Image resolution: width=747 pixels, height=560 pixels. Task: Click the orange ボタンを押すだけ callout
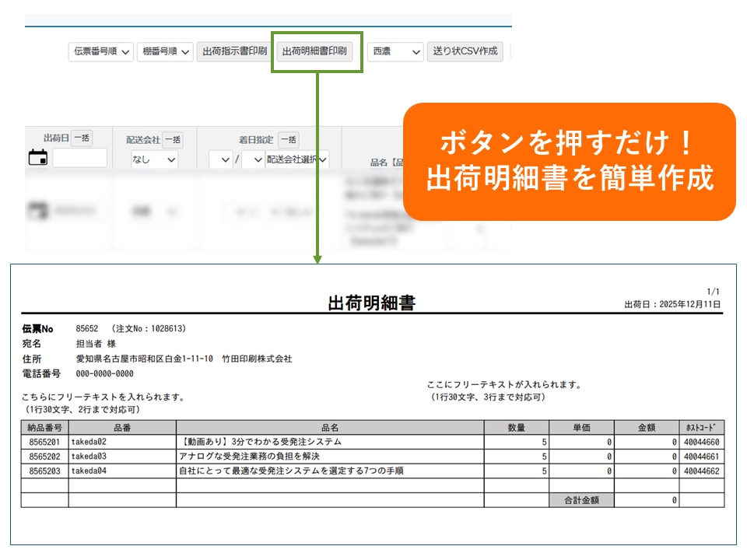[x=569, y=161]
